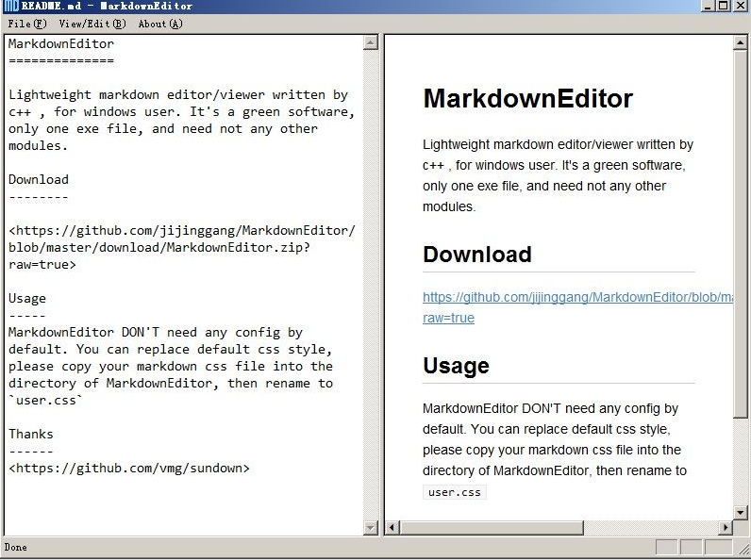Viewport: 751px width, 560px height.
Task: Click editor pane scroll up arrow
Action: (x=371, y=43)
